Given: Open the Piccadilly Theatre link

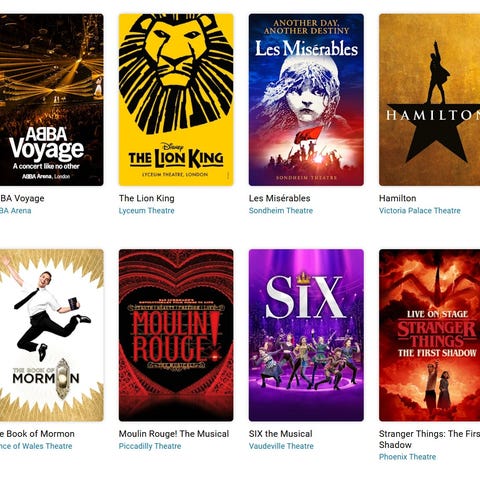Looking at the screenshot, I should (150, 446).
